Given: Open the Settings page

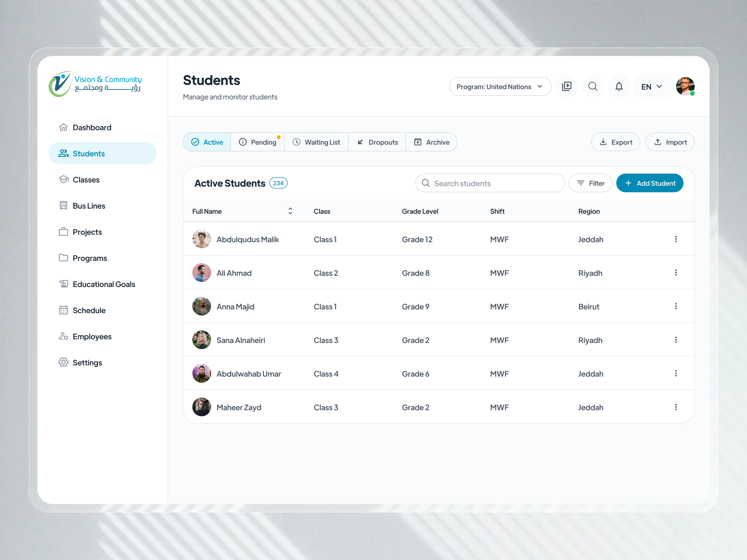Looking at the screenshot, I should pos(87,362).
